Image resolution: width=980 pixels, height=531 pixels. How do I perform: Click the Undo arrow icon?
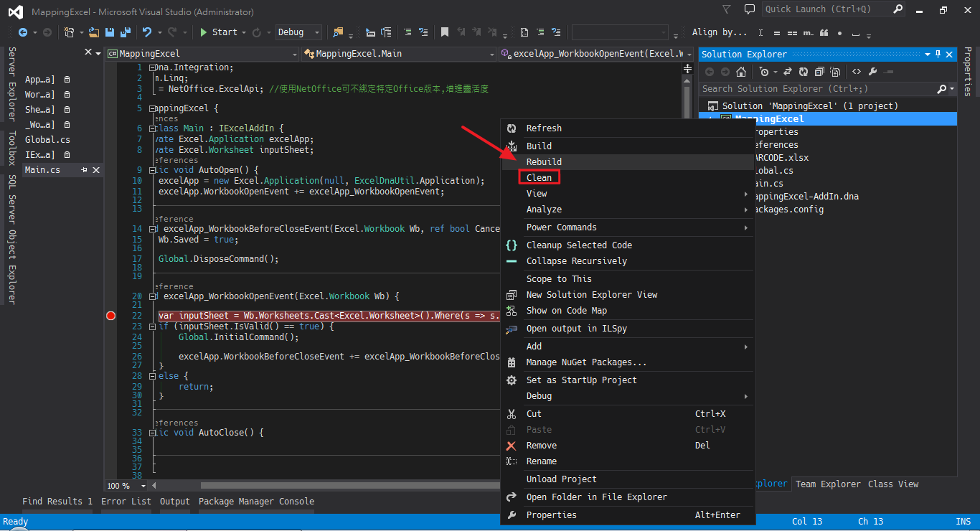[x=147, y=32]
